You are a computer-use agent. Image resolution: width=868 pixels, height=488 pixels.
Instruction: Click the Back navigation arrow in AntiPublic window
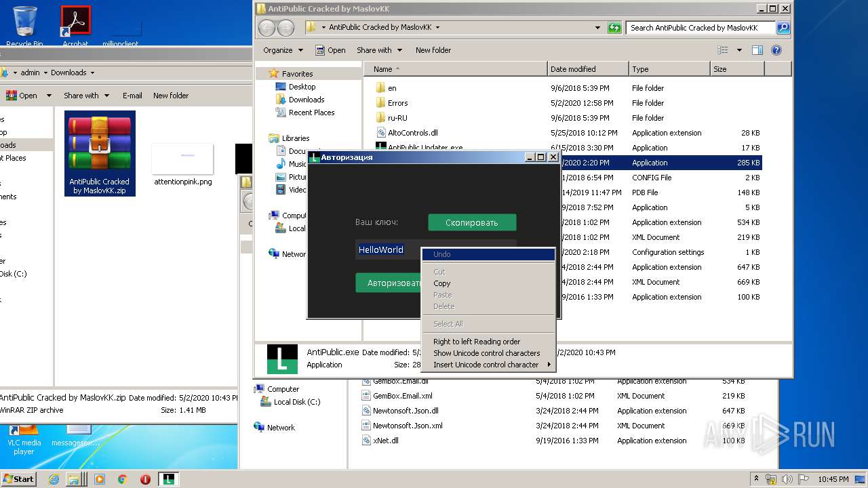pyautogui.click(x=267, y=28)
